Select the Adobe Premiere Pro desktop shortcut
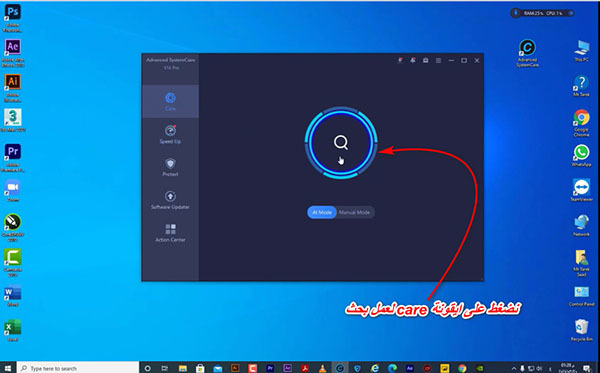600x373 pixels. pyautogui.click(x=13, y=158)
